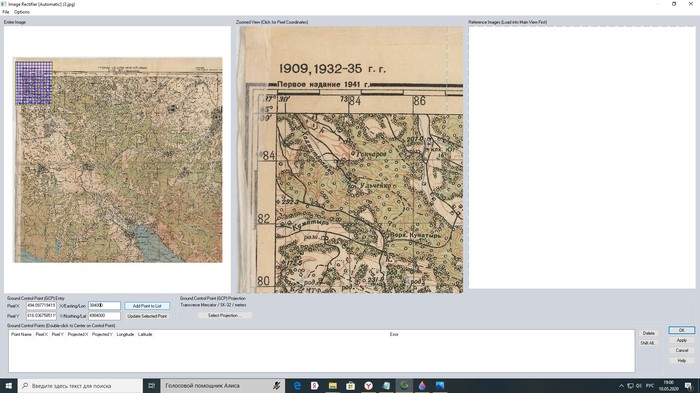Click the Update Selected Point button
700x393 pixels.
(147, 316)
